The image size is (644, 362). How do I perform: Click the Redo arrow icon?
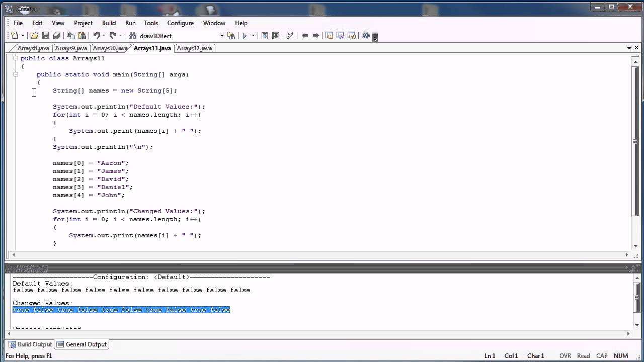click(113, 36)
